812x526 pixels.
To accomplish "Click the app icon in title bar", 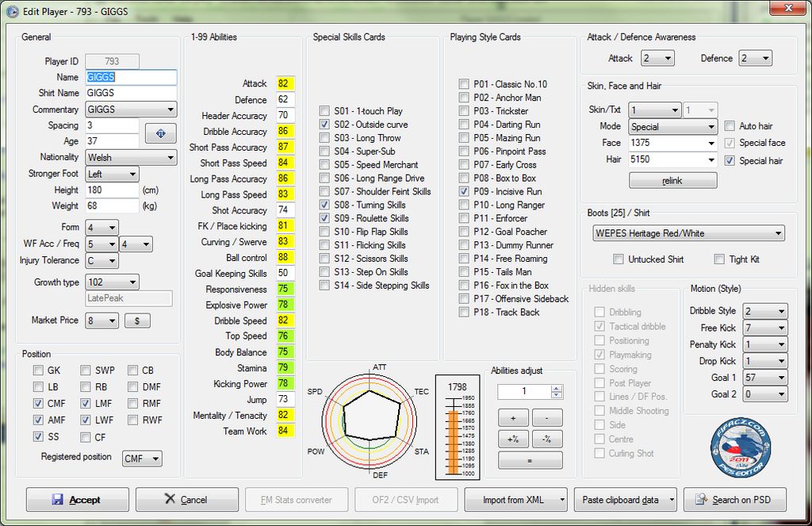I will pos(12,11).
